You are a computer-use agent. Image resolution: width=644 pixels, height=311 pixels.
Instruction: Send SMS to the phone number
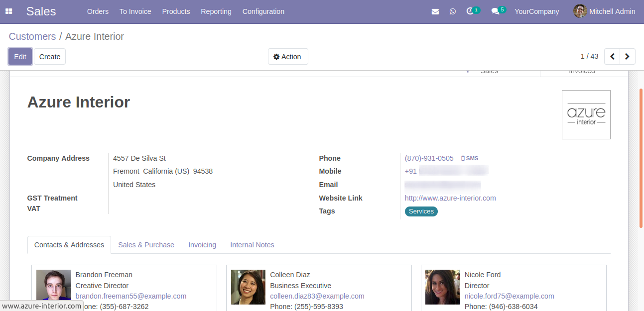pyautogui.click(x=469, y=158)
